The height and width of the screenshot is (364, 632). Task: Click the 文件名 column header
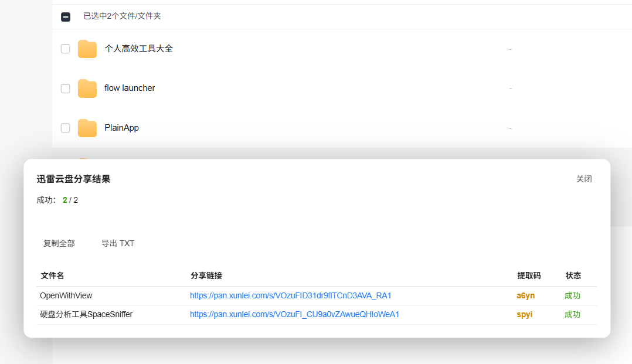click(x=52, y=275)
